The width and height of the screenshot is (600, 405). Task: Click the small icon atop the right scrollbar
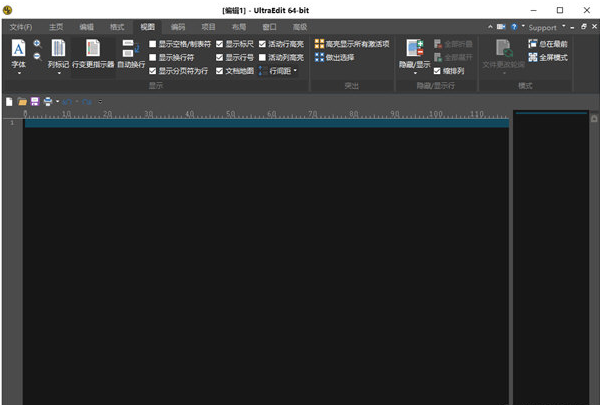point(594,119)
